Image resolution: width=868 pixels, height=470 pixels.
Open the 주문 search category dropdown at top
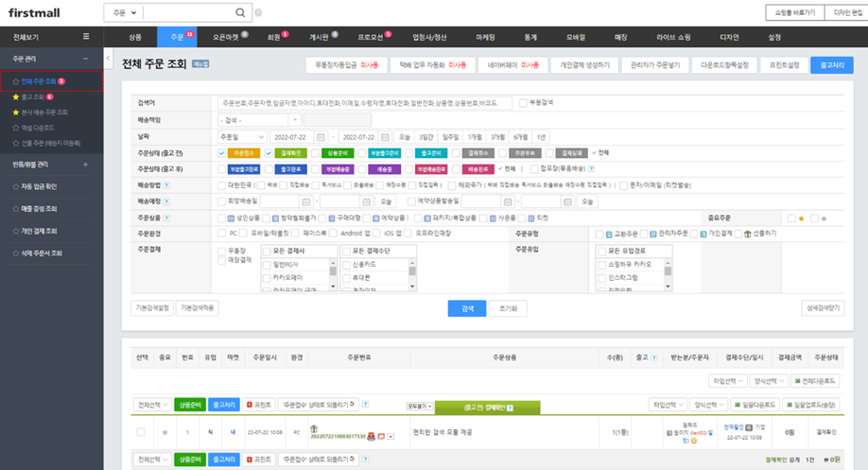pyautogui.click(x=124, y=12)
